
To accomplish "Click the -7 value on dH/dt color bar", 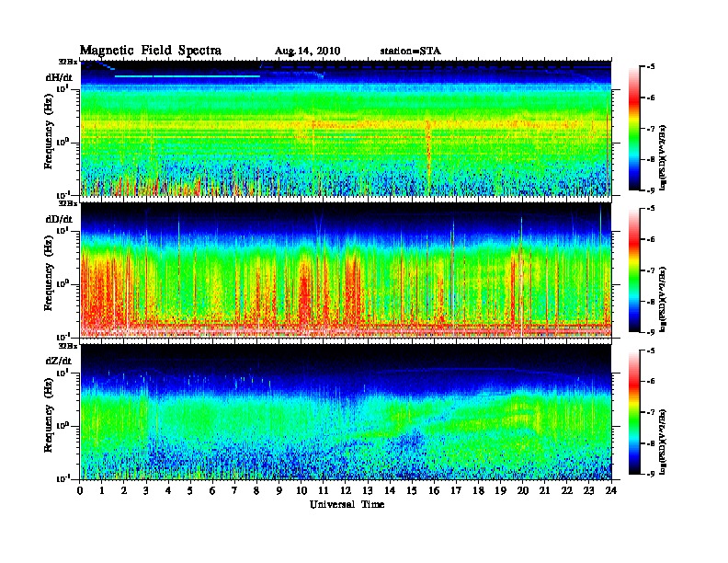I will pyautogui.click(x=650, y=129).
